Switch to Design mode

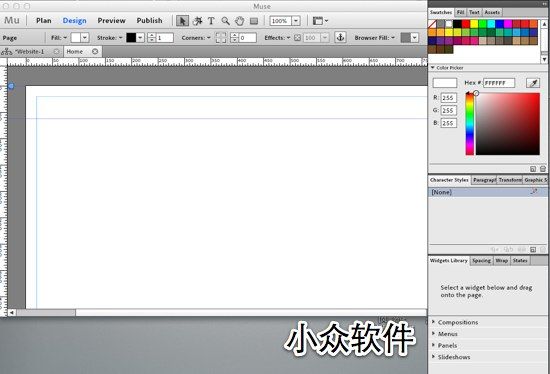point(74,21)
